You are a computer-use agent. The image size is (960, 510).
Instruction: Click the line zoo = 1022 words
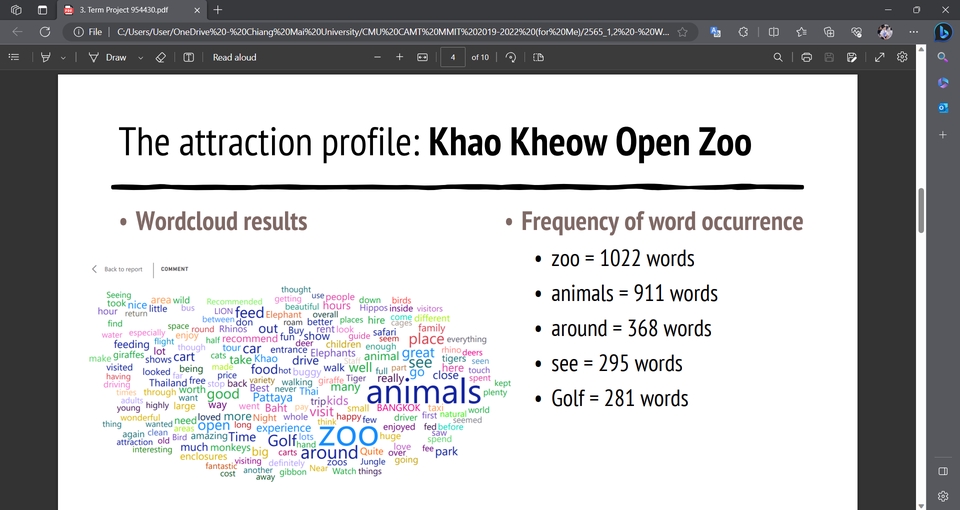[623, 258]
